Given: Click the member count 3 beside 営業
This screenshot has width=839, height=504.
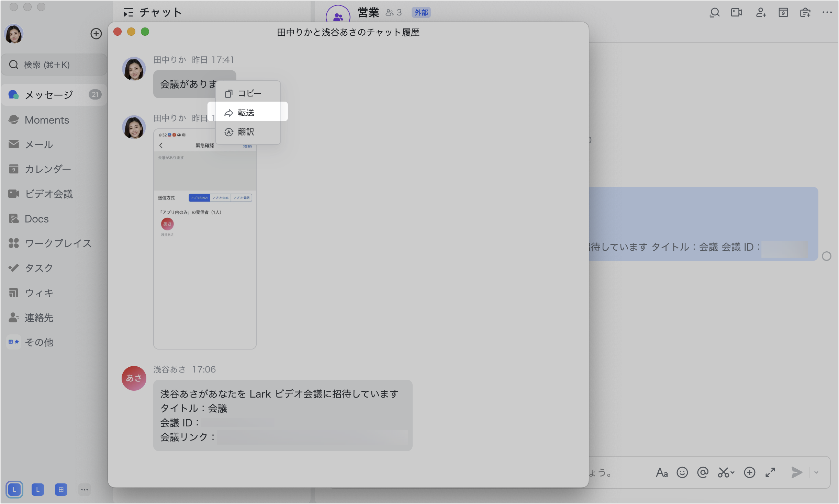Looking at the screenshot, I should 394,13.
